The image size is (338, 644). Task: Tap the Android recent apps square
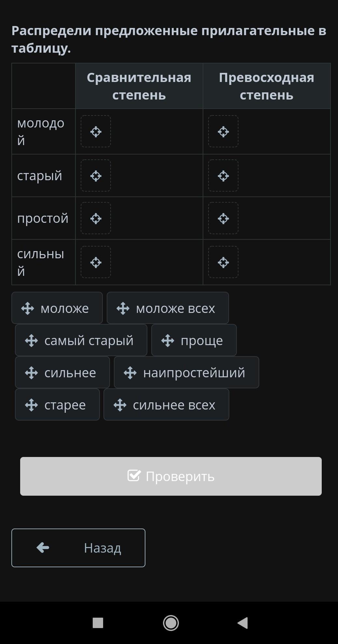[x=98, y=623]
